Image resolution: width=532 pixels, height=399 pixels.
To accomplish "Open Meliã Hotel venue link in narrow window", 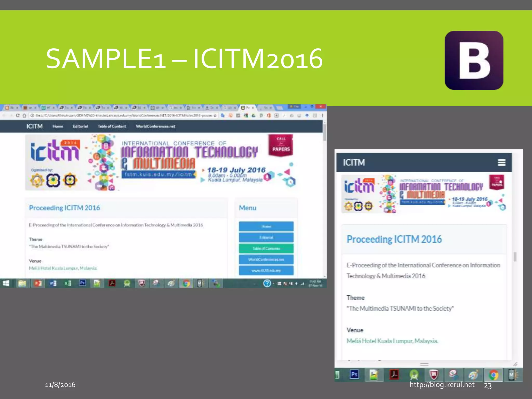I will [x=392, y=341].
